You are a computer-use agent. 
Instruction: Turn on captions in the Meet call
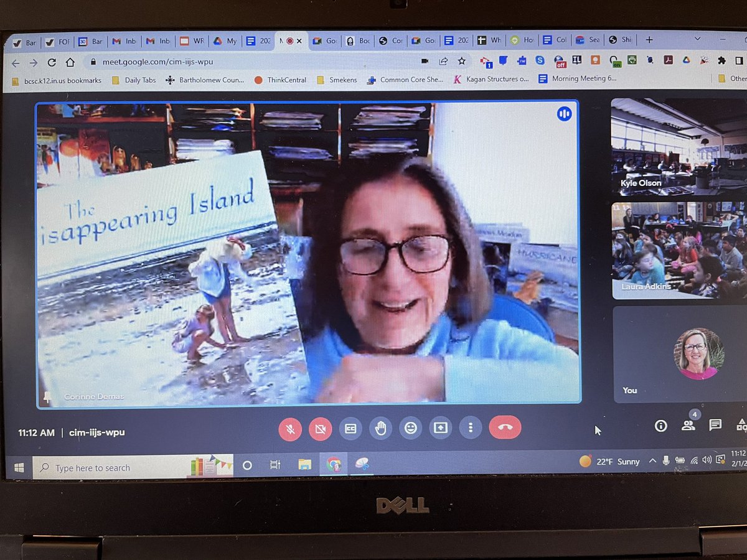tap(350, 427)
